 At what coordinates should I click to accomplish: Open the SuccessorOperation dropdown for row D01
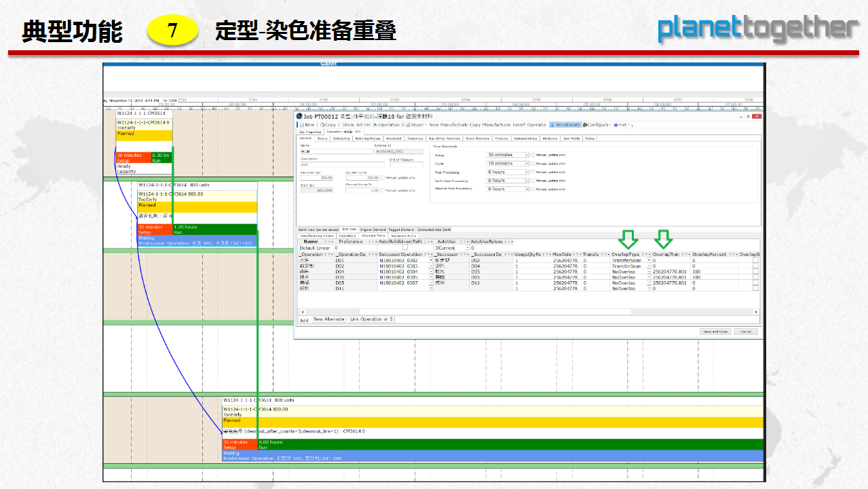(430, 260)
